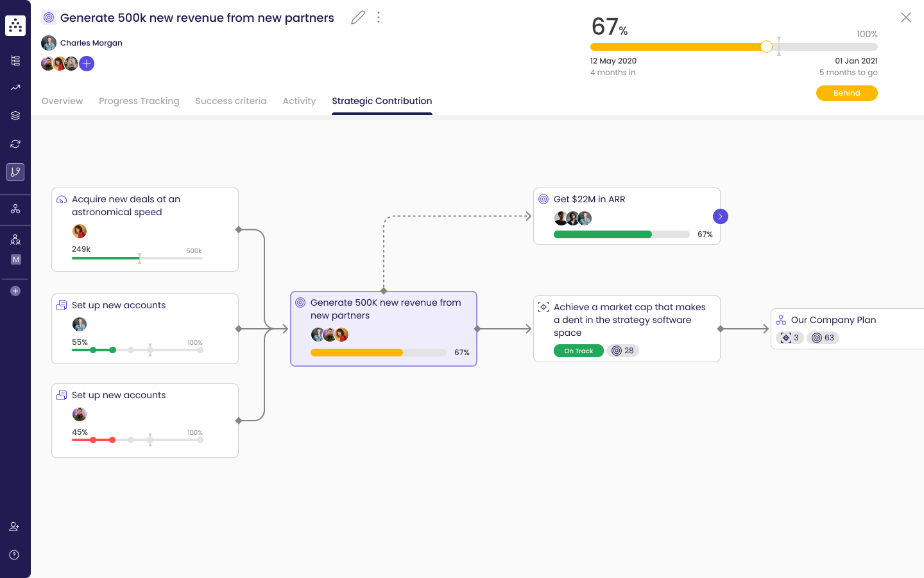The width and height of the screenshot is (924, 578).
Task: Switch to the Progress Tracking tab
Action: (139, 101)
